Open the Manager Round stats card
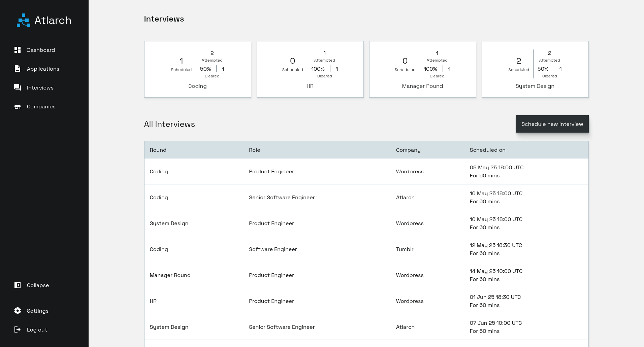 point(422,69)
